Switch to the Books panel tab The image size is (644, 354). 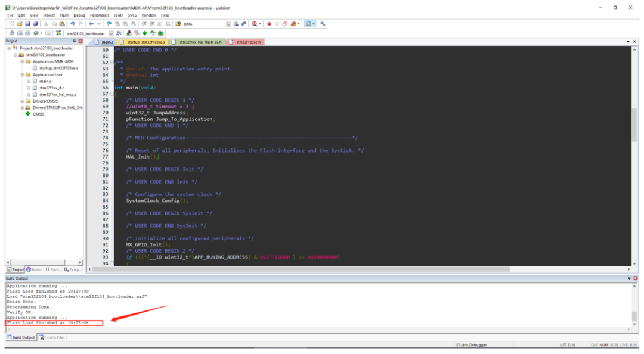[34, 269]
